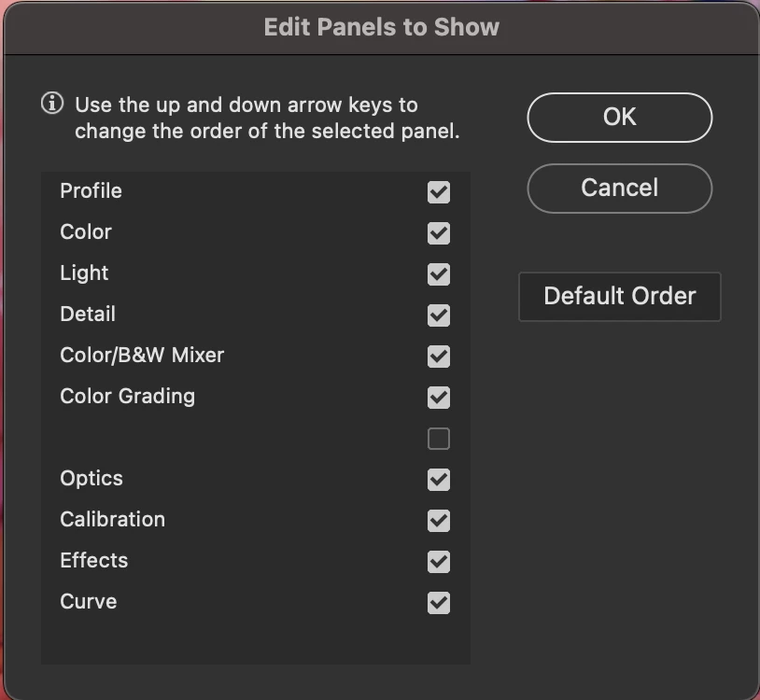Restore panels with Default Order button

[x=619, y=297]
